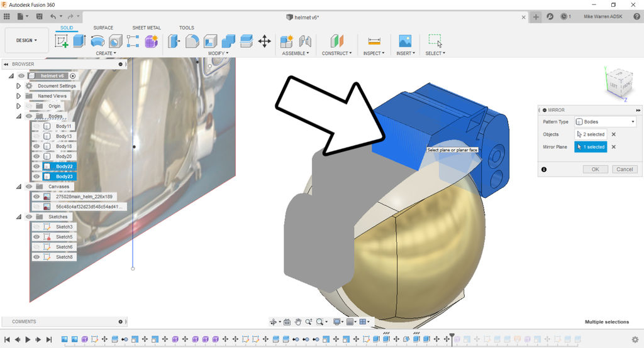Select the Create Sketch tool

coord(62,41)
